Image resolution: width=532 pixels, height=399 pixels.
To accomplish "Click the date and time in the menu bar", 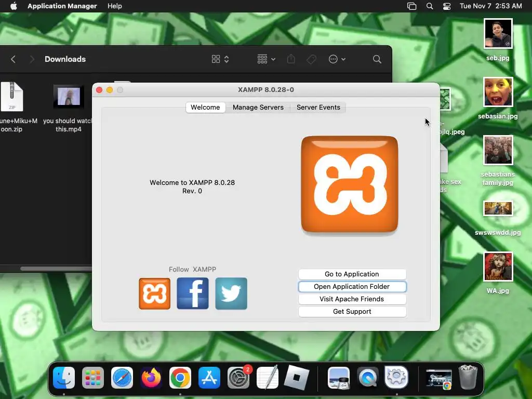I will 490,6.
